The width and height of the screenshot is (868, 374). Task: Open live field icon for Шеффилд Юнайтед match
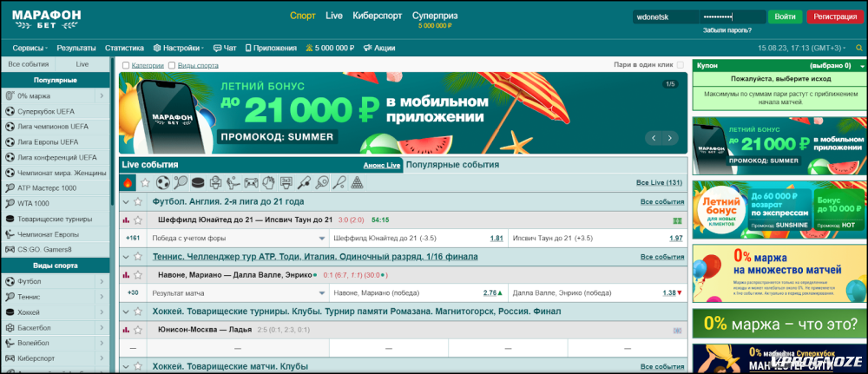[x=677, y=220]
